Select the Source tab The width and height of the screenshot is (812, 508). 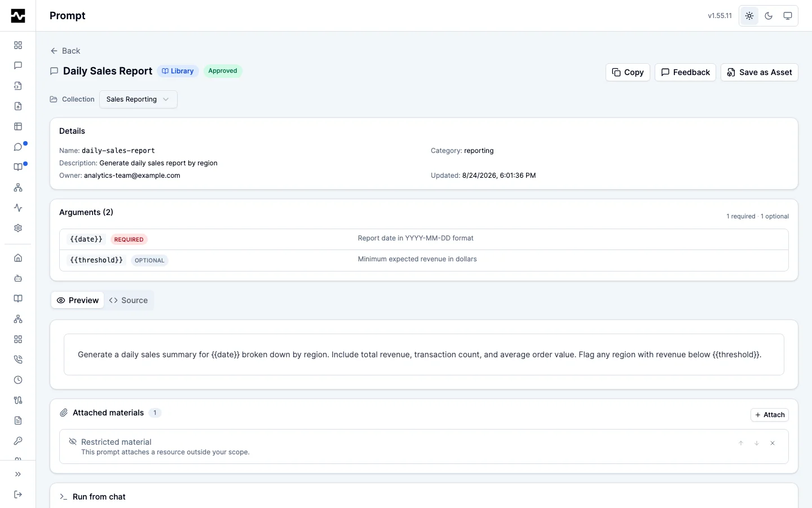(129, 300)
